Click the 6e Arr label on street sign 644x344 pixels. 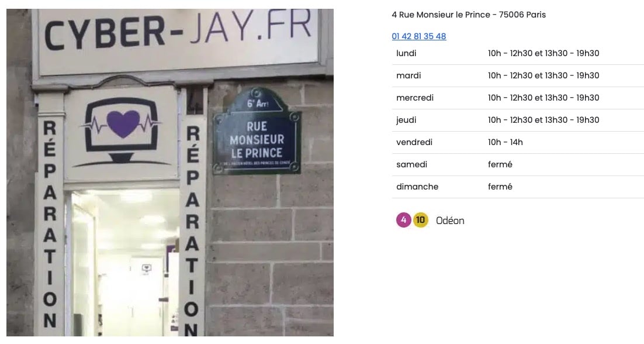tap(258, 103)
